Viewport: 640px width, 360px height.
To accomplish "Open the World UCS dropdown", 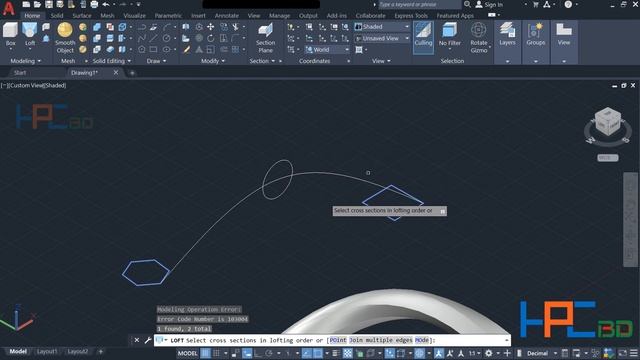I will tap(327, 49).
